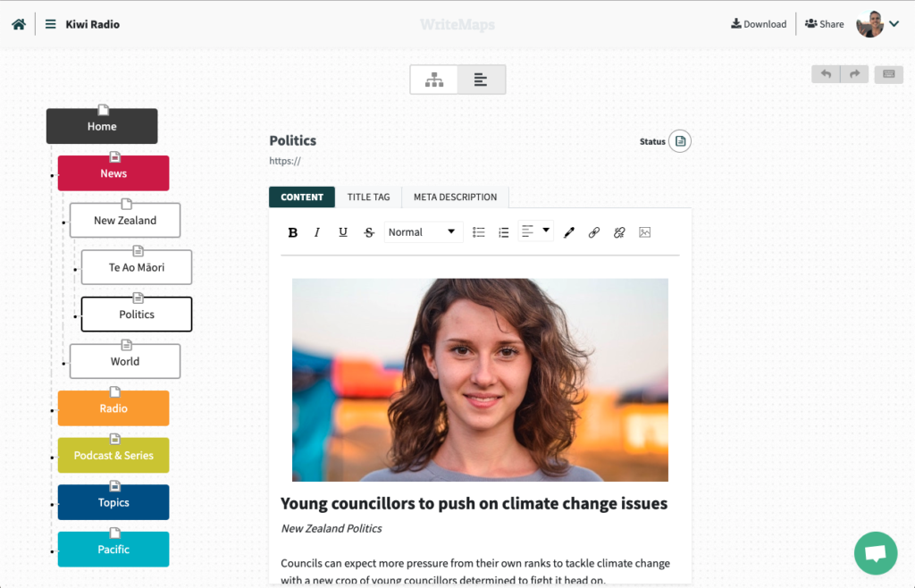The width and height of the screenshot is (915, 588).
Task: Click the undo arrow button
Action: click(826, 74)
